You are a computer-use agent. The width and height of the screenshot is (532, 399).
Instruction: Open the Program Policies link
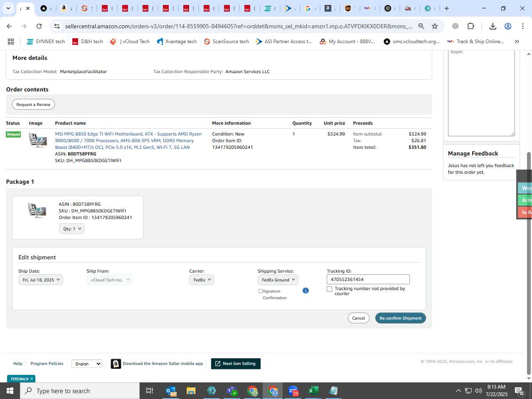[47, 364]
